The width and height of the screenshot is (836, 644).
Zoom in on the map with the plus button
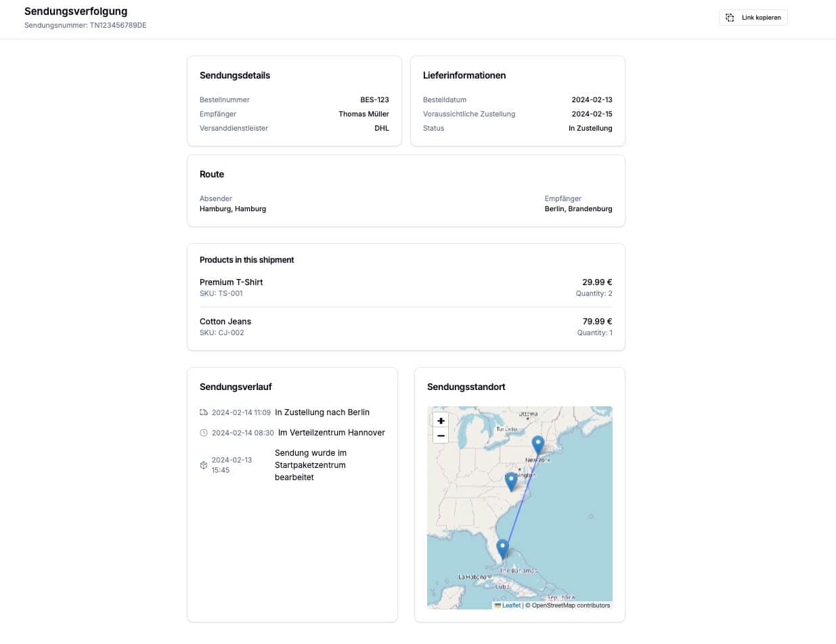tap(441, 421)
